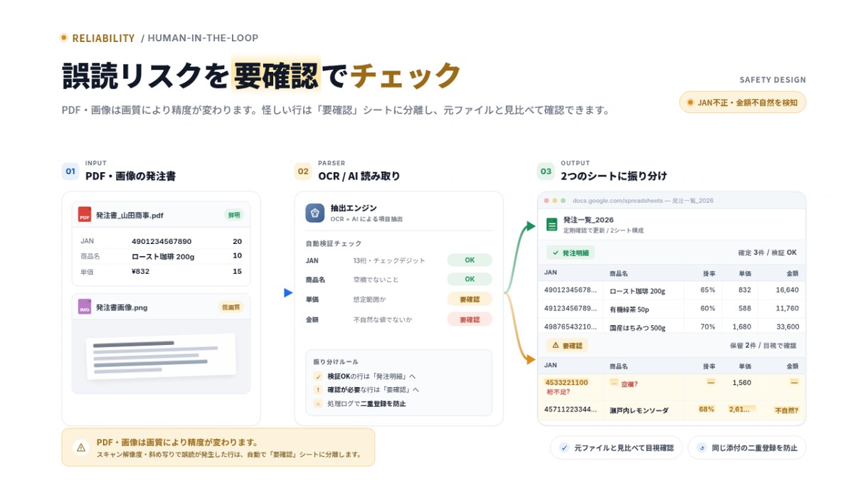
Task: Open the 要確認 sheet tab
Action: click(567, 346)
